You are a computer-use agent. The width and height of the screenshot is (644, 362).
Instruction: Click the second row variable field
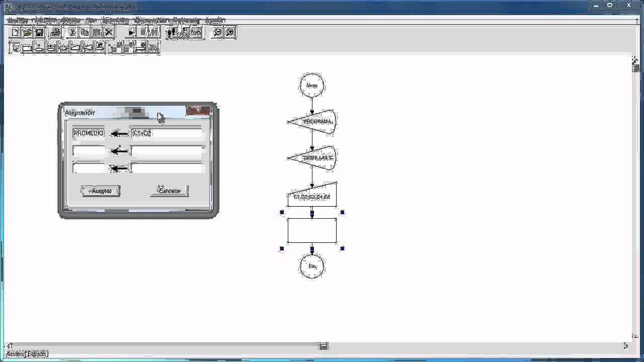(89, 151)
